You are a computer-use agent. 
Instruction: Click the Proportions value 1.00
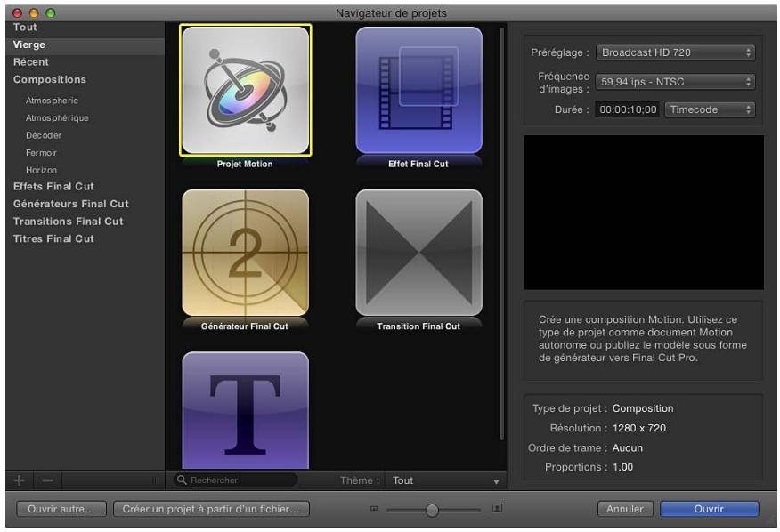click(622, 467)
